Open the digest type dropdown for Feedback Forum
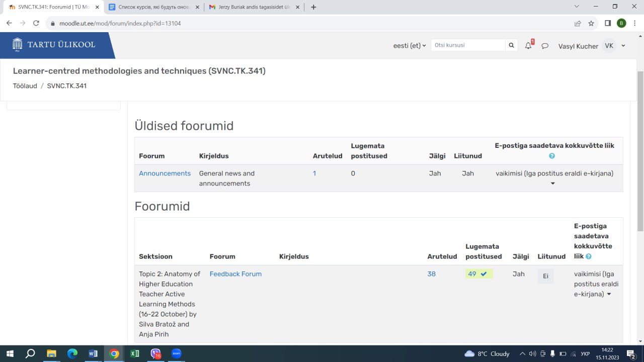 (x=608, y=294)
